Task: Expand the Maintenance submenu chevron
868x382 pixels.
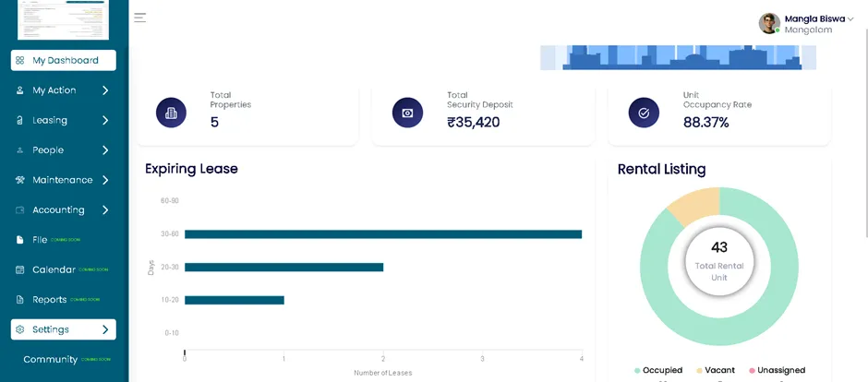Action: 105,180
